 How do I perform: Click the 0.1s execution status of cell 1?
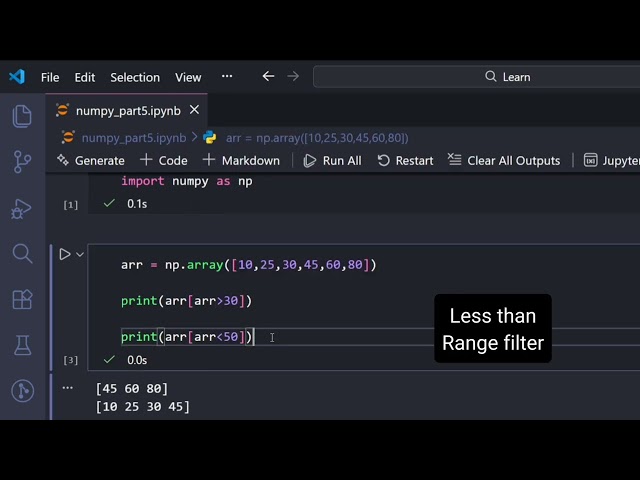137,204
